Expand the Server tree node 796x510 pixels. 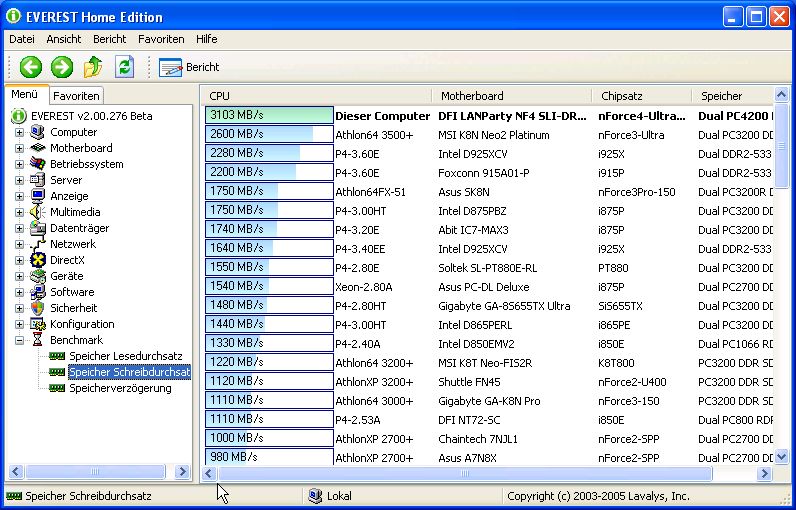pyautogui.click(x=19, y=180)
